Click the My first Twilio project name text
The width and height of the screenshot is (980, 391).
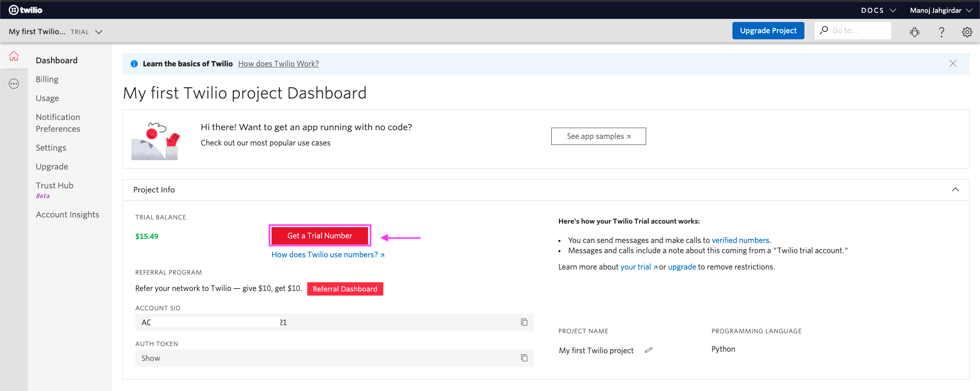point(596,351)
